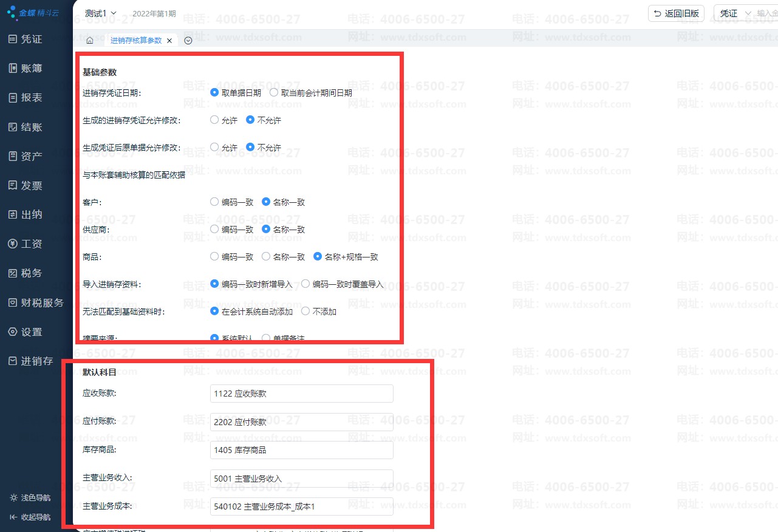
Task: Select 在会计系统自动添加 option
Action: pyautogui.click(x=251, y=312)
